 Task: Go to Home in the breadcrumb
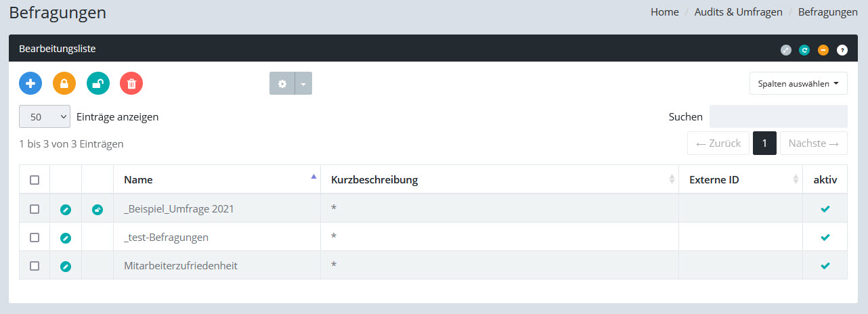tap(664, 12)
